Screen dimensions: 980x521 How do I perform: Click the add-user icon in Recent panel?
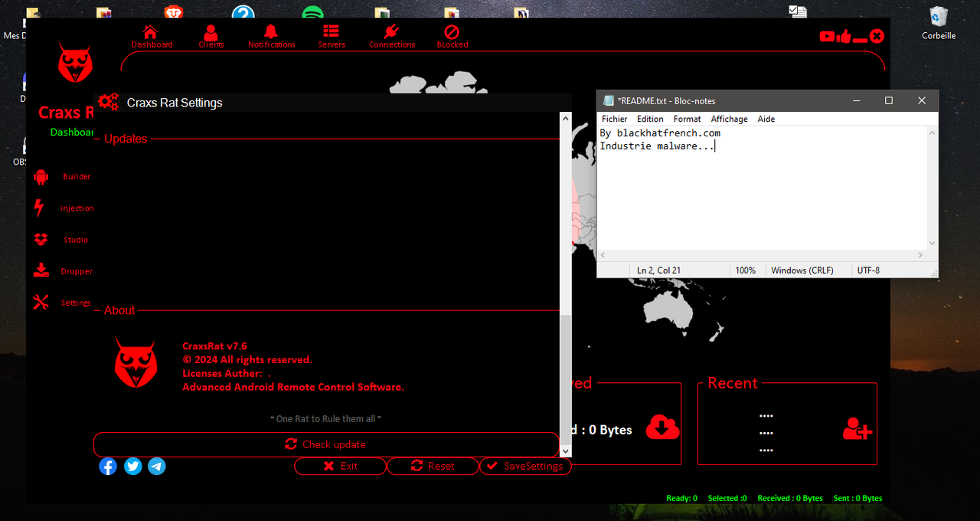click(x=857, y=428)
